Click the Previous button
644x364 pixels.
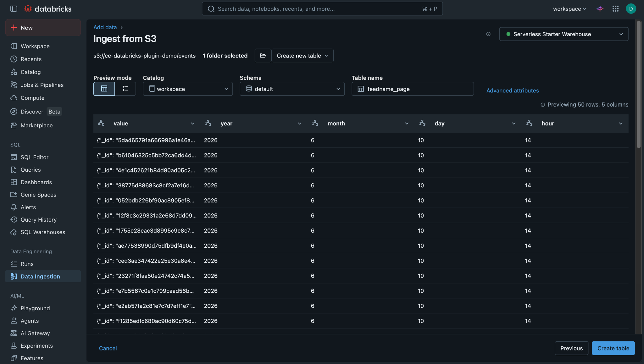point(571,348)
